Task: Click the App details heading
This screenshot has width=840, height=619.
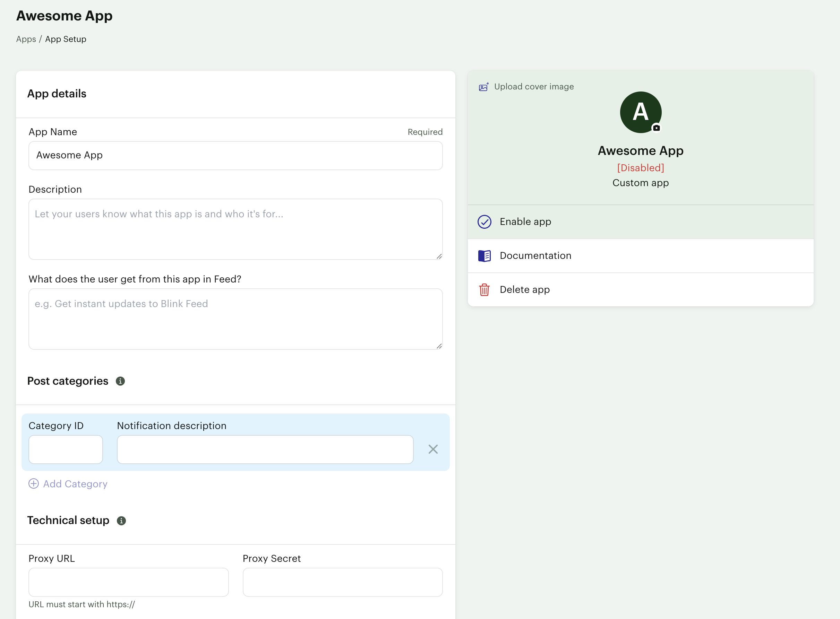Action: pos(57,94)
